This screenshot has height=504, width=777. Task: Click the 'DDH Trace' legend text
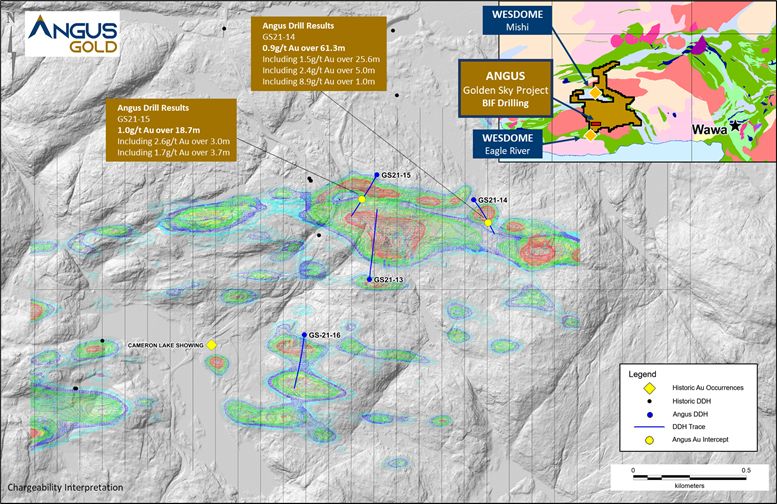click(x=689, y=427)
